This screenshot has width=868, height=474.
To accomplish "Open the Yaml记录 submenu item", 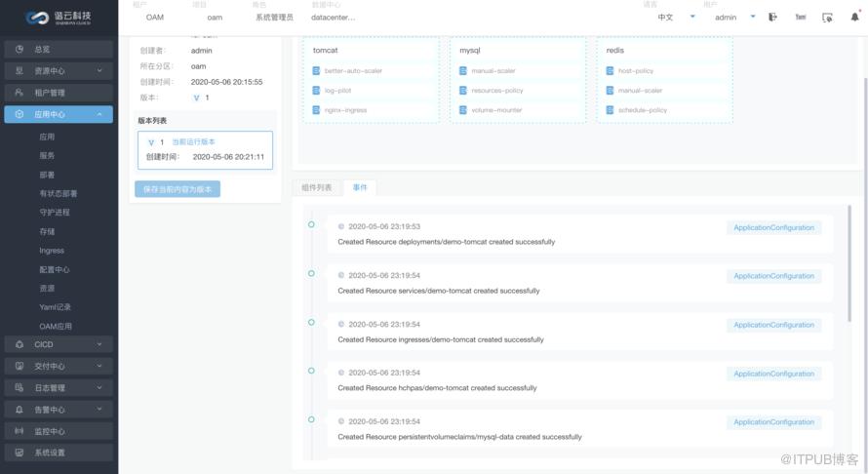I will [55, 307].
